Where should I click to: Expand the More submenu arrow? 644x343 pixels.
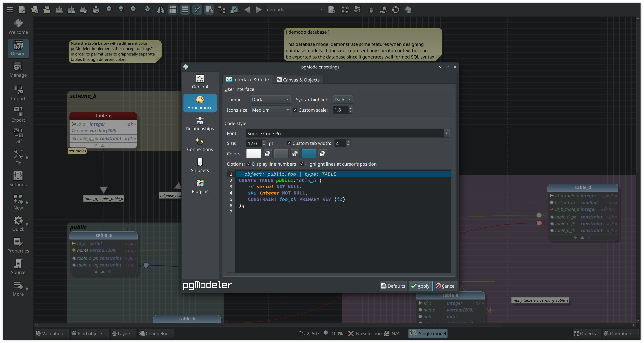tap(27, 289)
